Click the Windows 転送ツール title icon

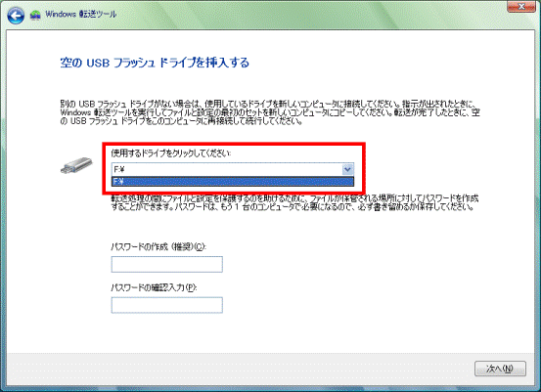[35, 15]
